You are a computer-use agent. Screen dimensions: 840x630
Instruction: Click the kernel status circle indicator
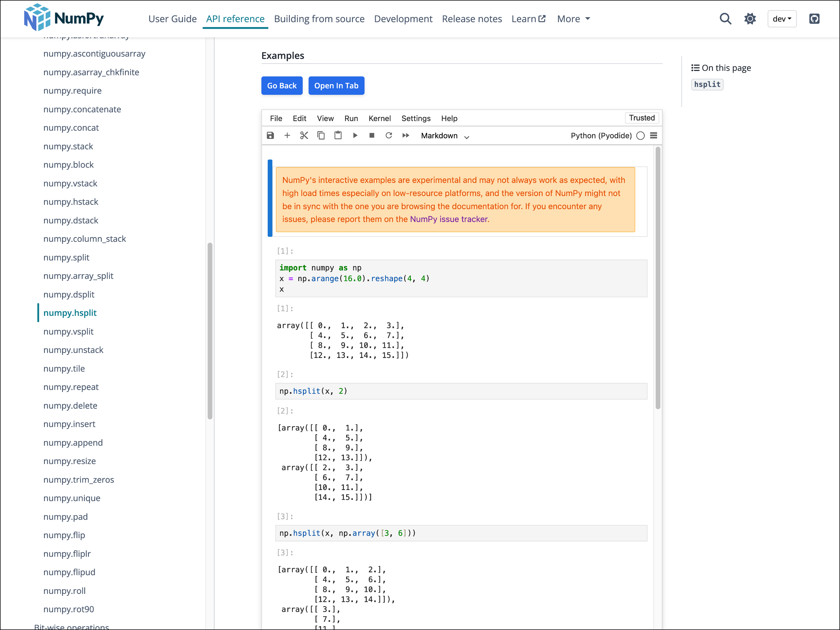click(x=640, y=136)
